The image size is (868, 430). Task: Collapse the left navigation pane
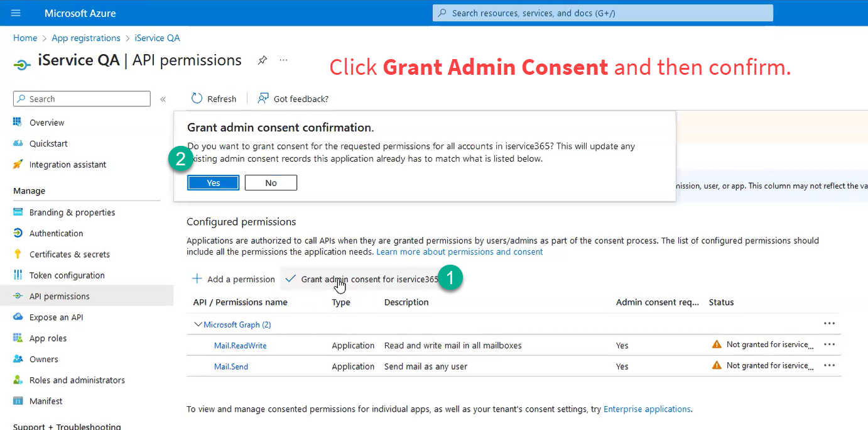tap(163, 99)
